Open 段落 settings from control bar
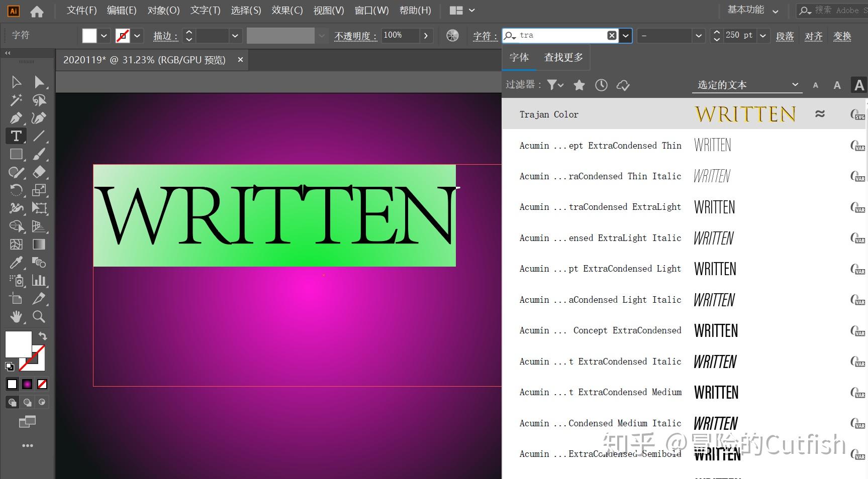This screenshot has width=868, height=479. 785,36
